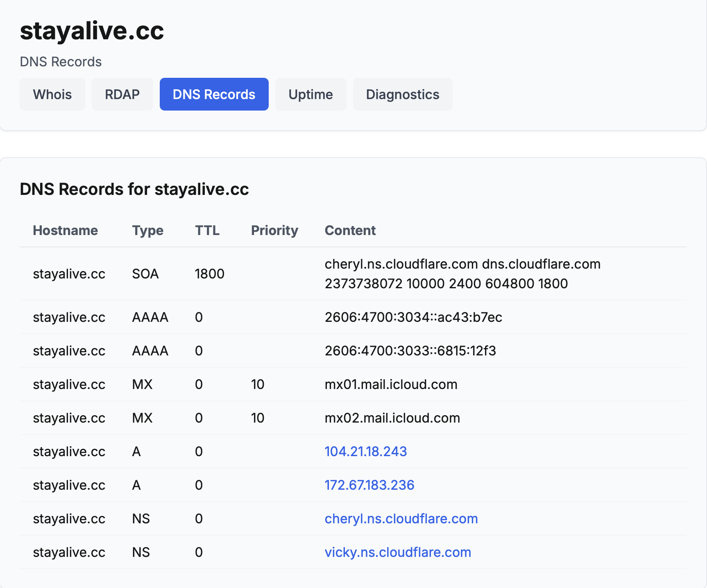
Task: Click the 2606:4700:3034::ac43:b7ec IPv6 address
Action: point(413,317)
